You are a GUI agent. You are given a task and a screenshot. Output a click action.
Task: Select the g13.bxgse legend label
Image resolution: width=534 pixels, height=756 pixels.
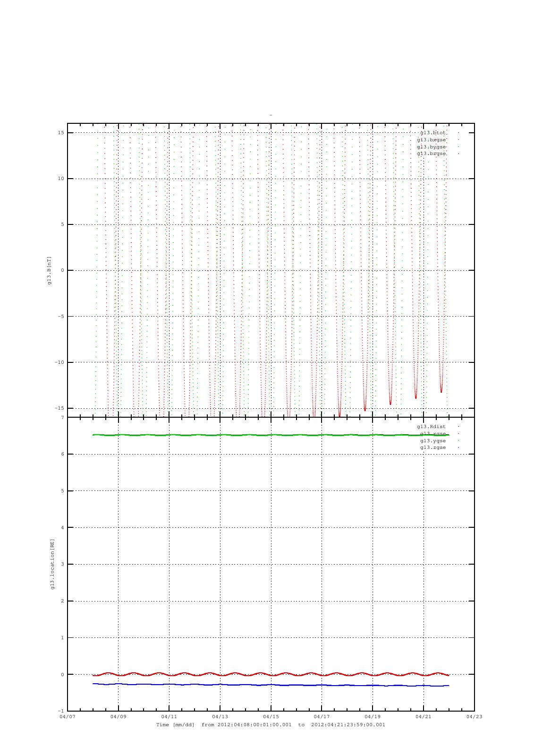point(432,140)
